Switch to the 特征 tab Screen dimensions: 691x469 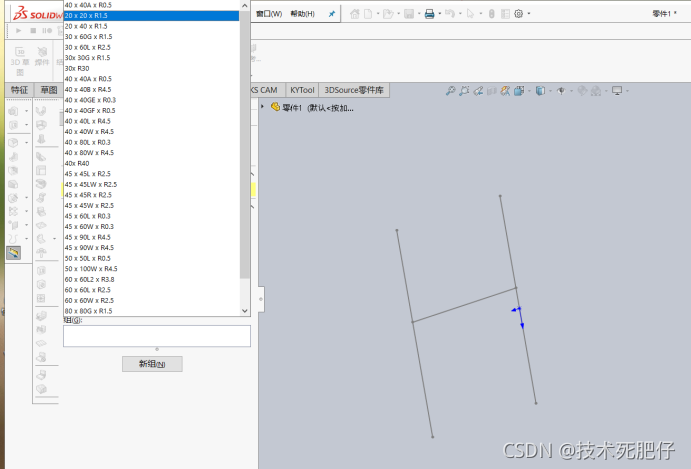[19, 90]
